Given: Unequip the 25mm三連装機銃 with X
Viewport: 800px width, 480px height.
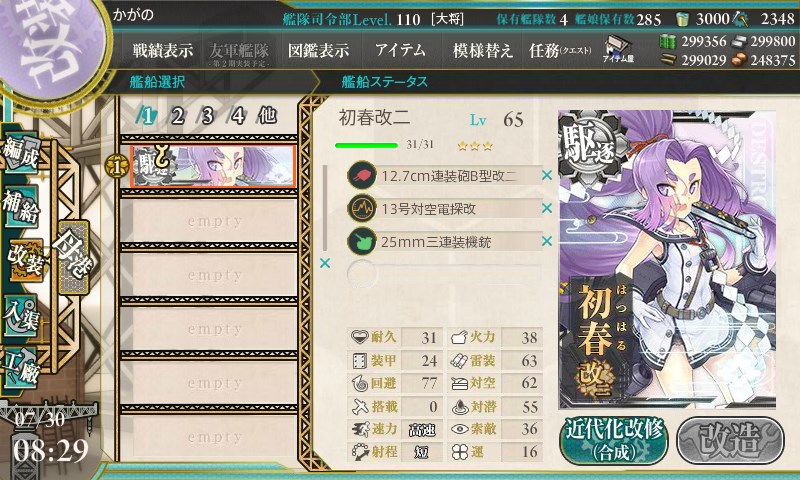Looking at the screenshot, I should (x=546, y=241).
